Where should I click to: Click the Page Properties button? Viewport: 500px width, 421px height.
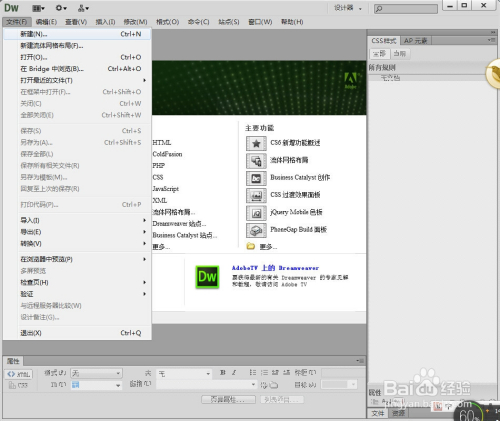(228, 399)
